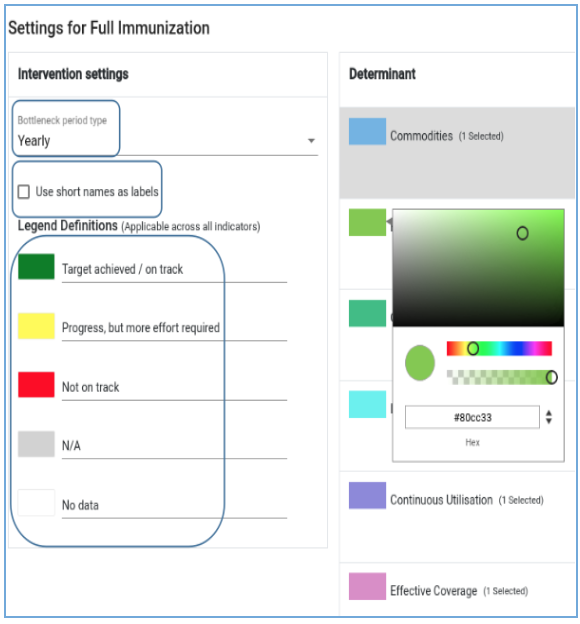580x624 pixels.
Task: Enable Use short names as labels checkbox
Action: tap(23, 191)
